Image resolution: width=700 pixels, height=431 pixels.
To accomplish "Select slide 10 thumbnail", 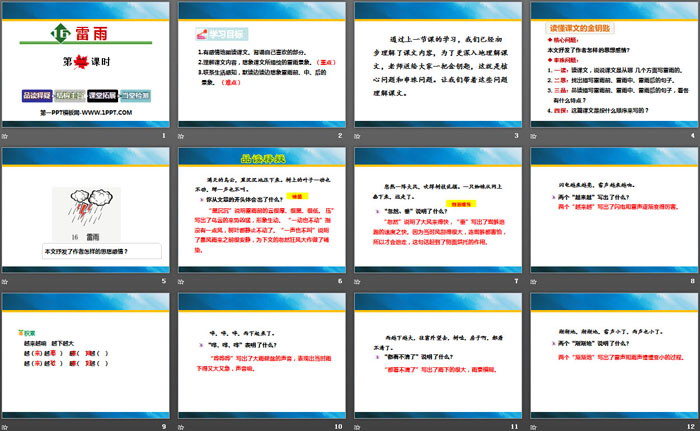I will pyautogui.click(x=262, y=356).
